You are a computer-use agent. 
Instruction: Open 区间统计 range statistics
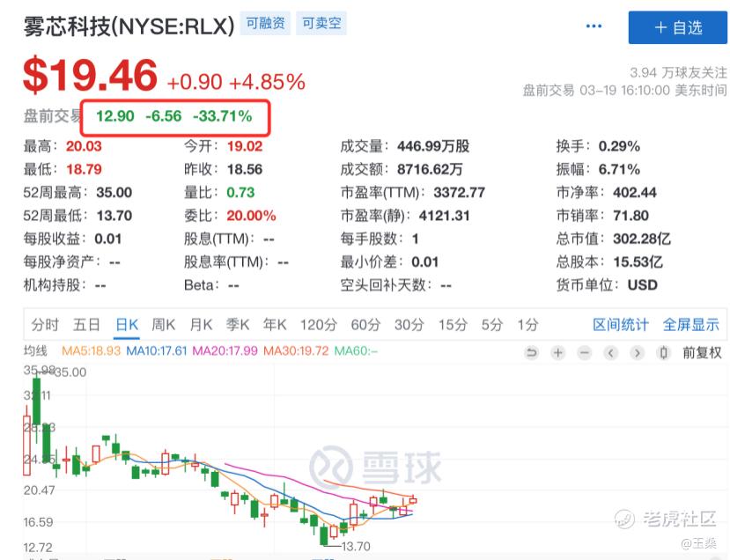tap(621, 324)
